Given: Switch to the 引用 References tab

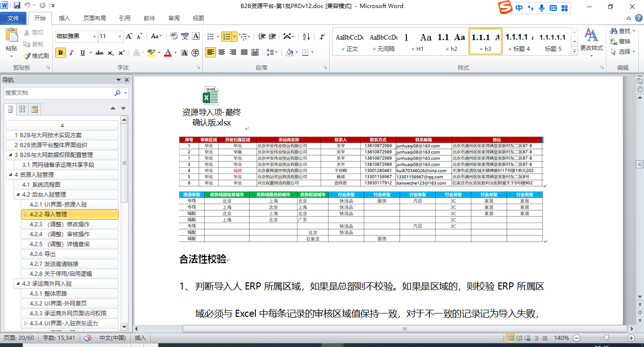Looking at the screenshot, I should (x=125, y=18).
